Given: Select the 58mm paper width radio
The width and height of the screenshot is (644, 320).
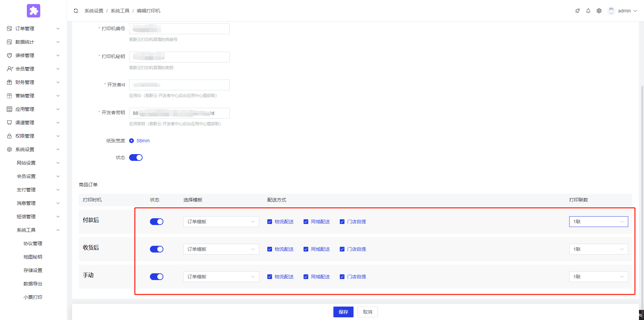Looking at the screenshot, I should [131, 141].
